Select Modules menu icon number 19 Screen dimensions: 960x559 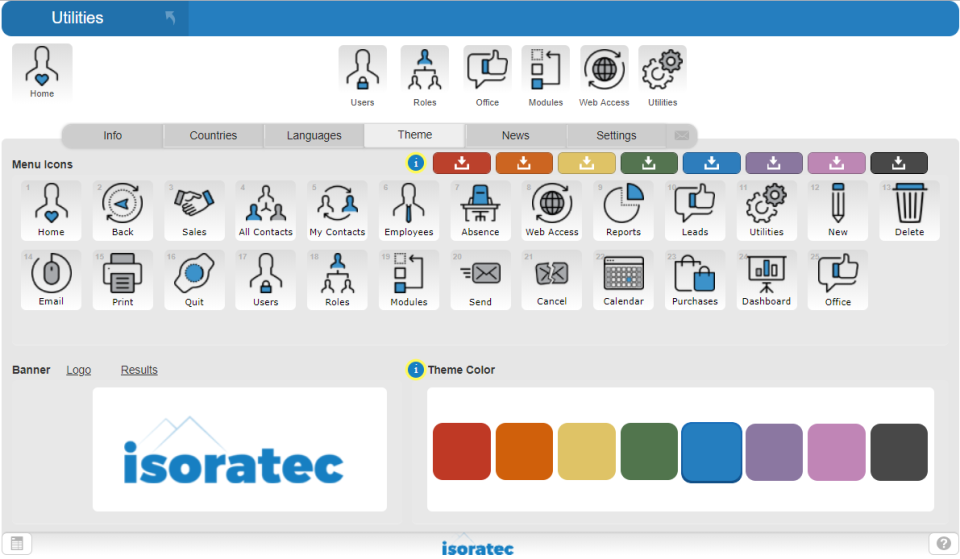[408, 280]
